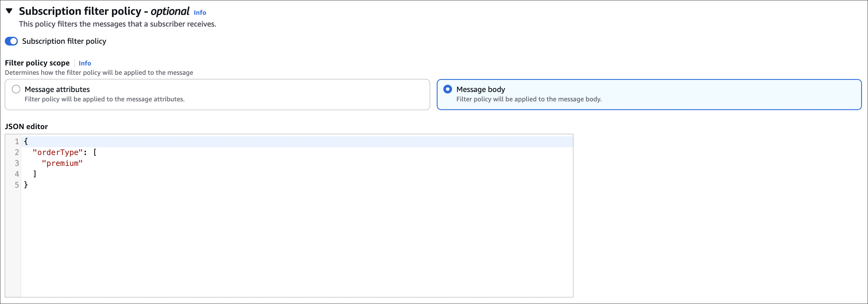Open Info link beside Subscription filter policy heading
868x304 pixels.
click(199, 12)
